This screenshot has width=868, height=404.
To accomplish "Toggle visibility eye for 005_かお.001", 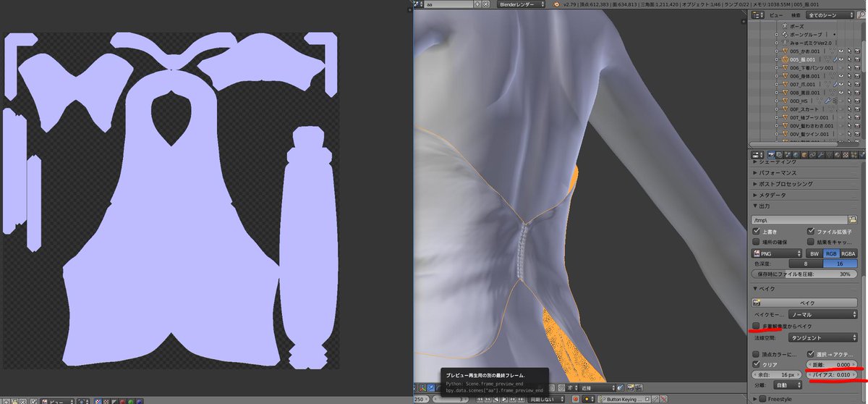I will point(841,52).
